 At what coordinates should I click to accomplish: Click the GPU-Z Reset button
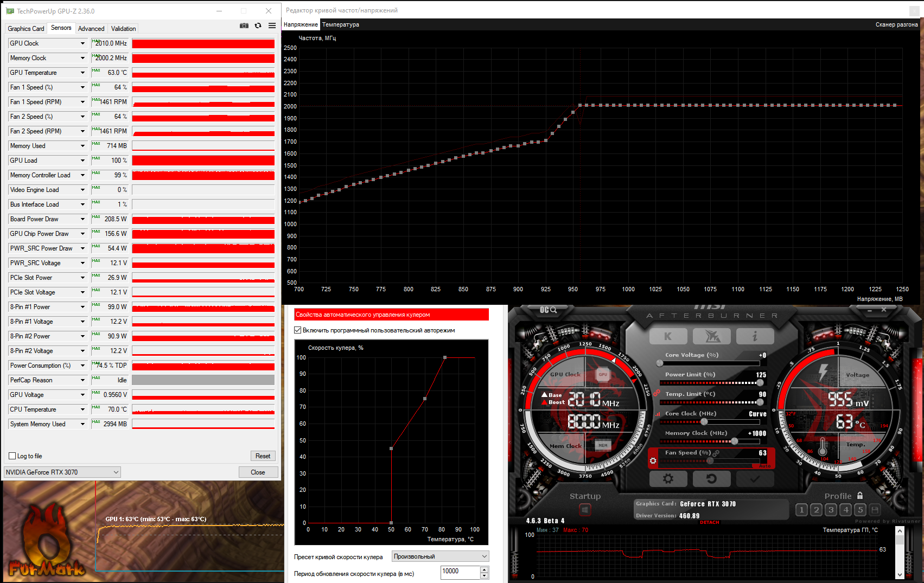click(x=263, y=456)
